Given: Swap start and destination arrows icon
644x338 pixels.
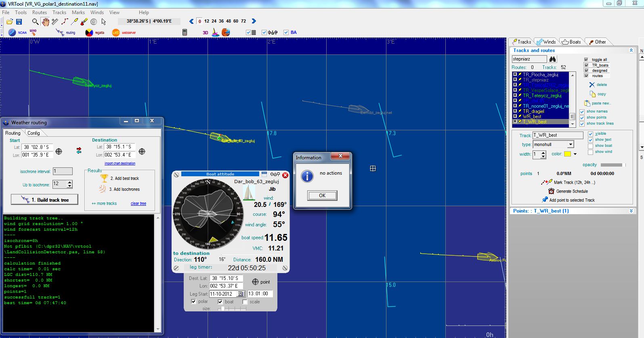Looking at the screenshot, I should (79, 150).
